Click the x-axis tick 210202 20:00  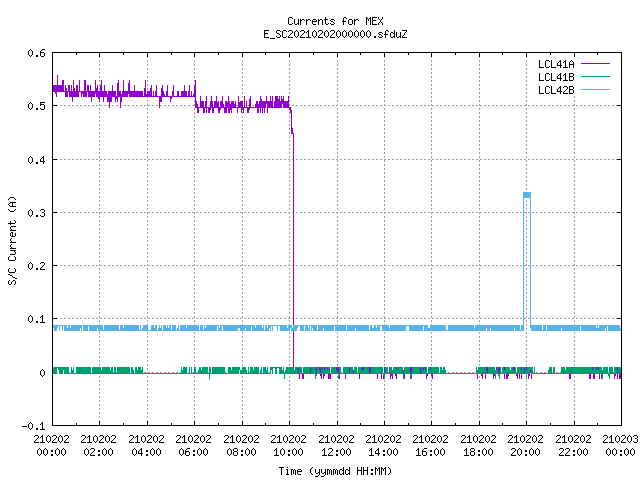point(526,445)
